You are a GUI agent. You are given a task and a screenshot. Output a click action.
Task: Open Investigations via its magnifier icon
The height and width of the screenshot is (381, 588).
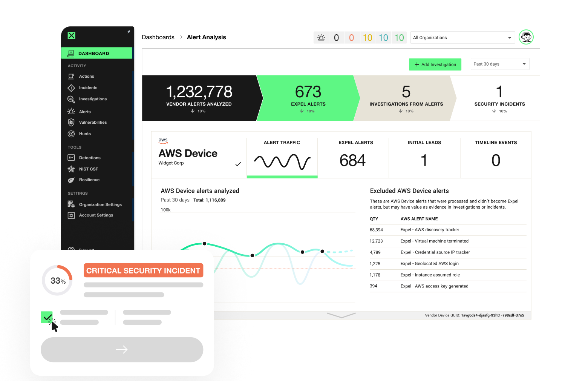(x=71, y=99)
